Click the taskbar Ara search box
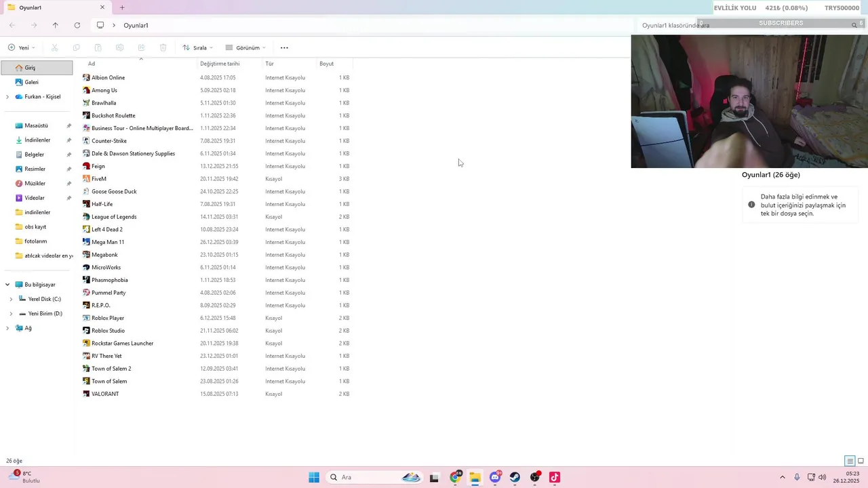Screen dimensions: 868x488 [374, 477]
